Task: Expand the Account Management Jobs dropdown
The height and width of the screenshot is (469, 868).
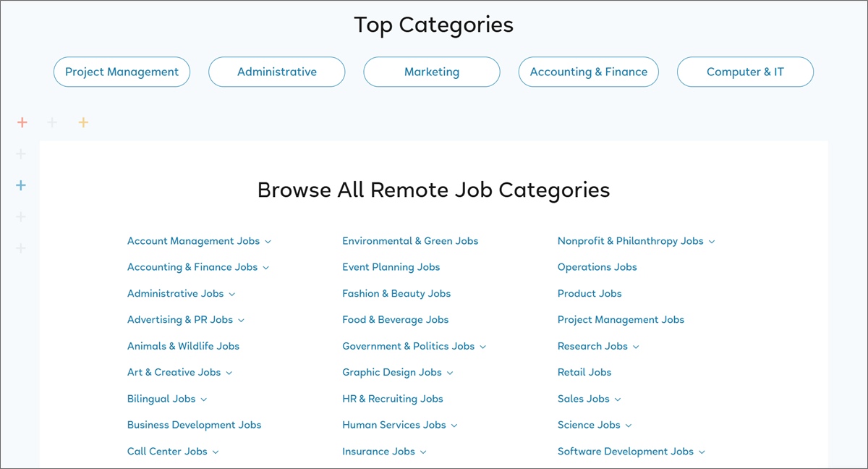Action: pyautogui.click(x=268, y=241)
